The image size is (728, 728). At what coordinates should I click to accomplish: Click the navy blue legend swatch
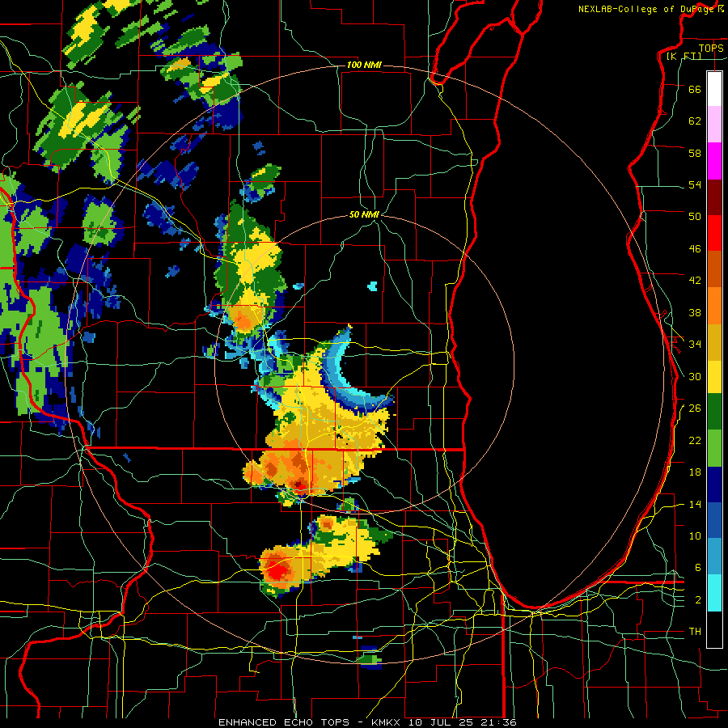coord(714,485)
